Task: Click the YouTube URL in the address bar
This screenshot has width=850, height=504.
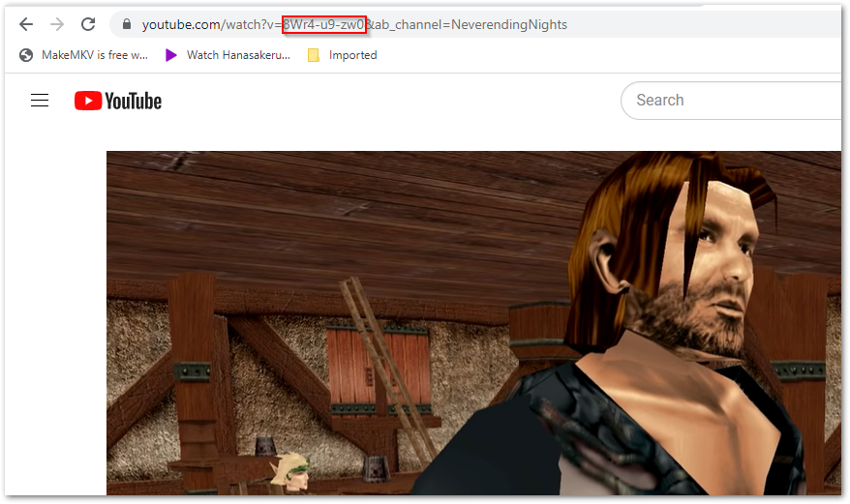Action: 354,25
